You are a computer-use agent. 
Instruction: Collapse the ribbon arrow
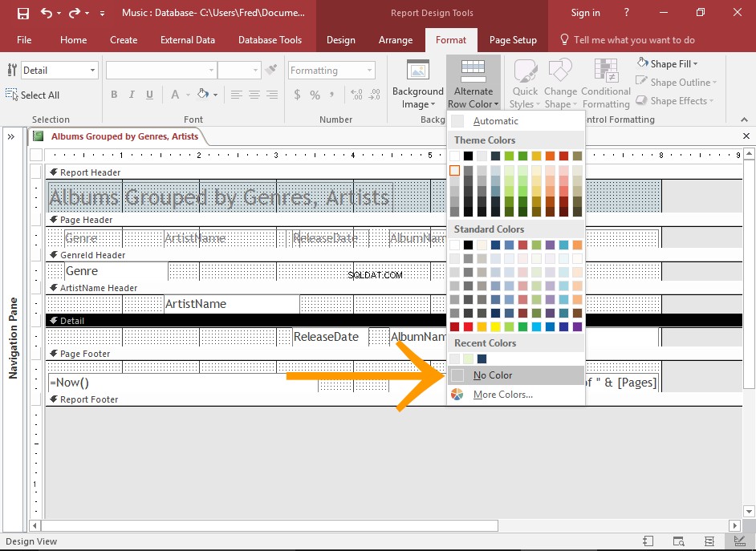point(744,120)
